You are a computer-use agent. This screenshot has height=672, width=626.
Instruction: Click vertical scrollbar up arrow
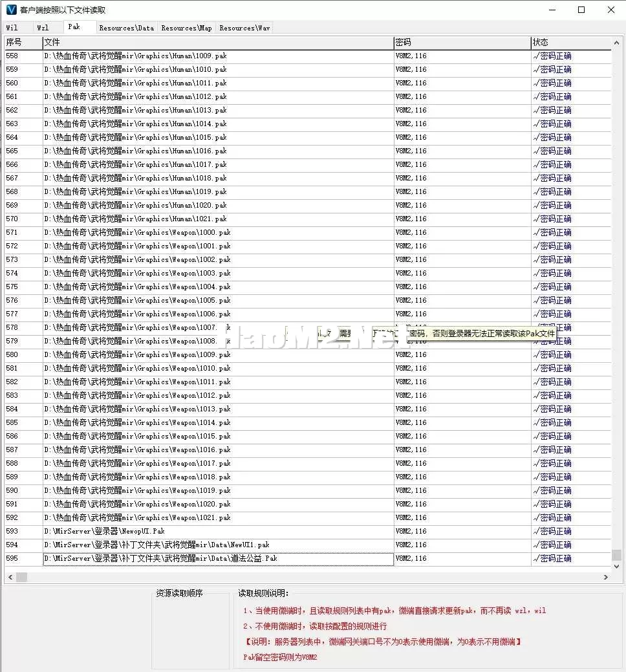(616, 43)
